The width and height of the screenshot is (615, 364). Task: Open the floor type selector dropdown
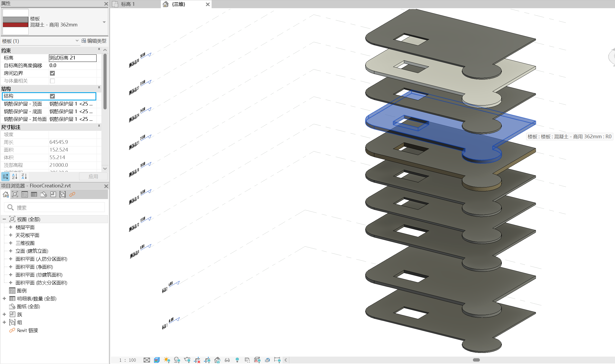click(x=104, y=22)
